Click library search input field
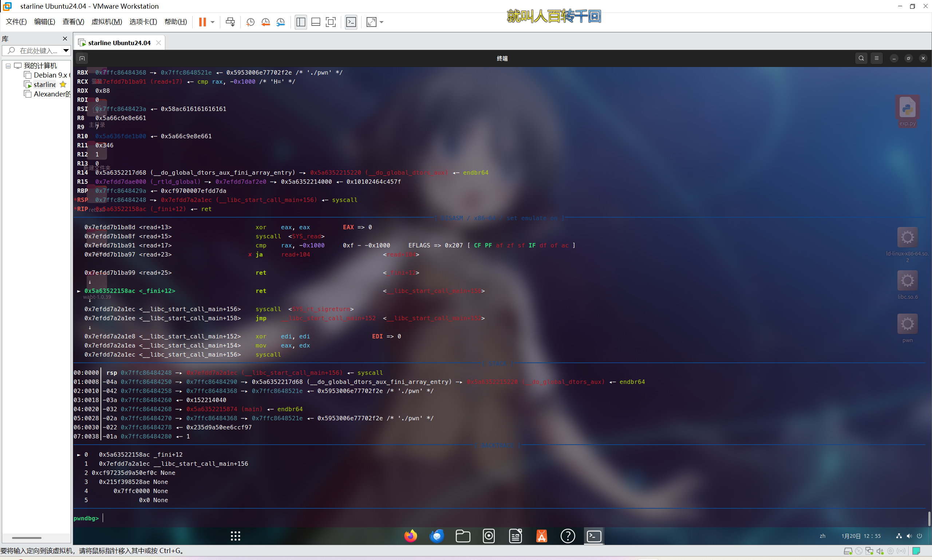This screenshot has height=560, width=932. (38, 50)
